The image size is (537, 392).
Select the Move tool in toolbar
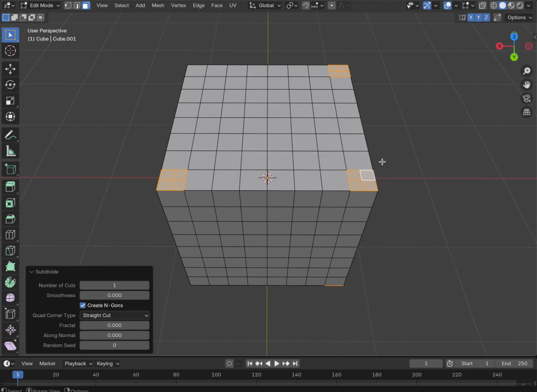(x=10, y=69)
